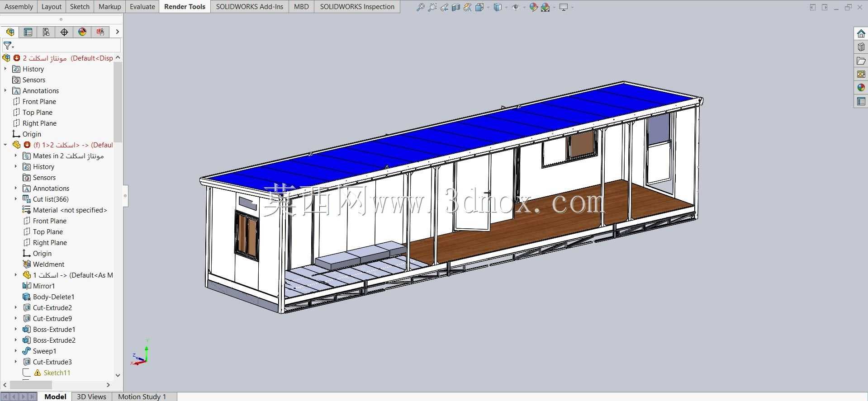Click the Hide/Show Items eye icon
868x401 pixels.
click(515, 7)
